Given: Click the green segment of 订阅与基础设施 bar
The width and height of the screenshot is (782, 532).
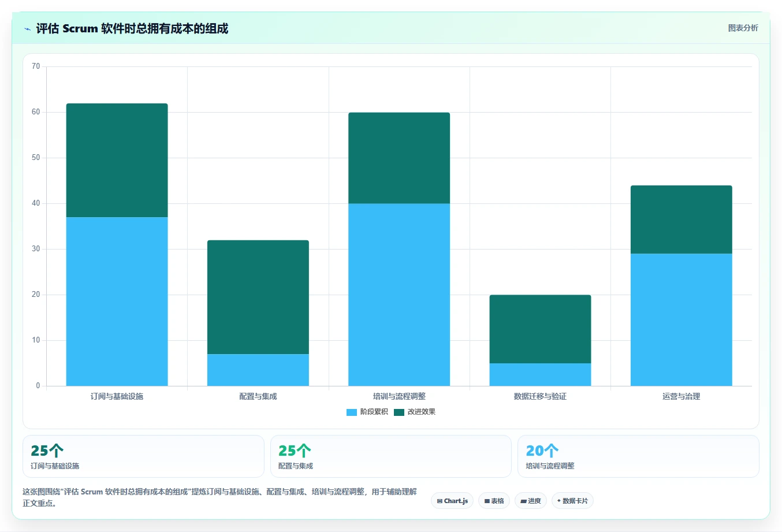Looking at the screenshot, I should click(x=117, y=161).
